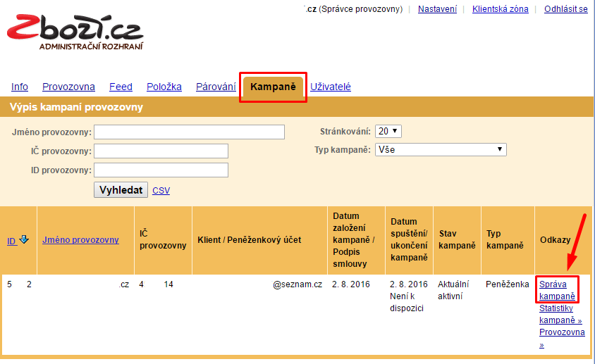Viewport: 595px width, 364px height.
Task: Open Provozovna » link in Odkazy column
Action: point(562,338)
